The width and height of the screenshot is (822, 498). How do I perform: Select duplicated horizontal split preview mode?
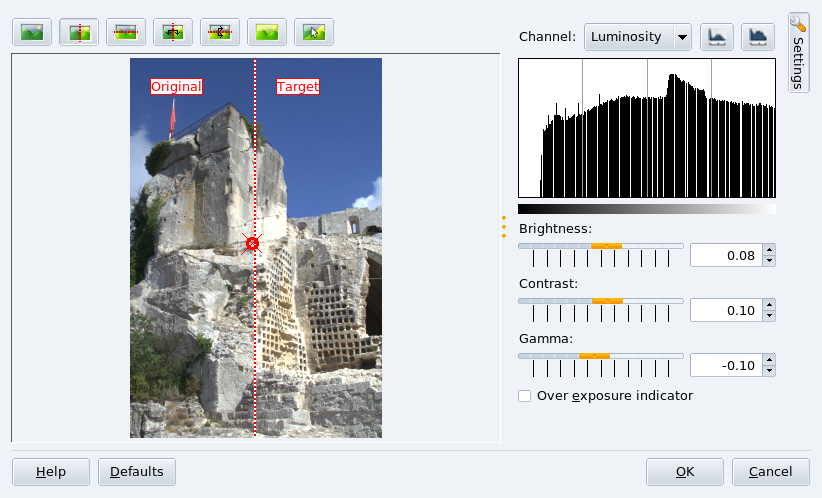[220, 32]
